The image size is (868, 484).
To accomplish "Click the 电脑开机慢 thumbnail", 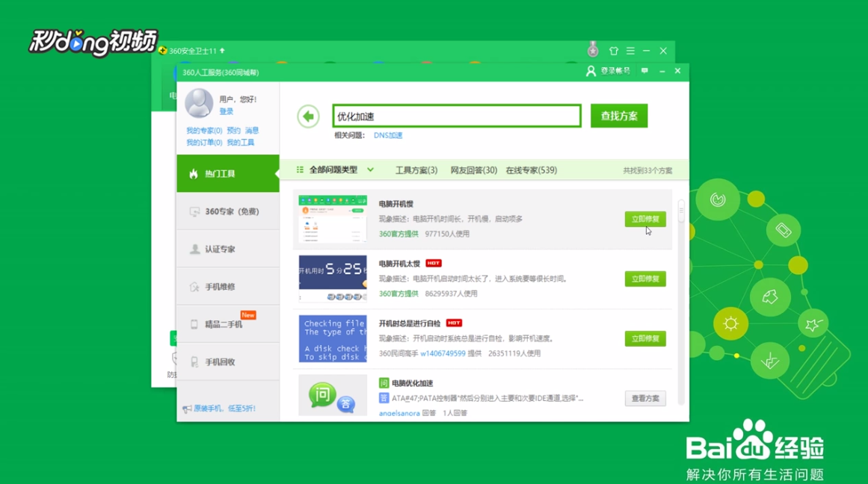I will pos(333,219).
